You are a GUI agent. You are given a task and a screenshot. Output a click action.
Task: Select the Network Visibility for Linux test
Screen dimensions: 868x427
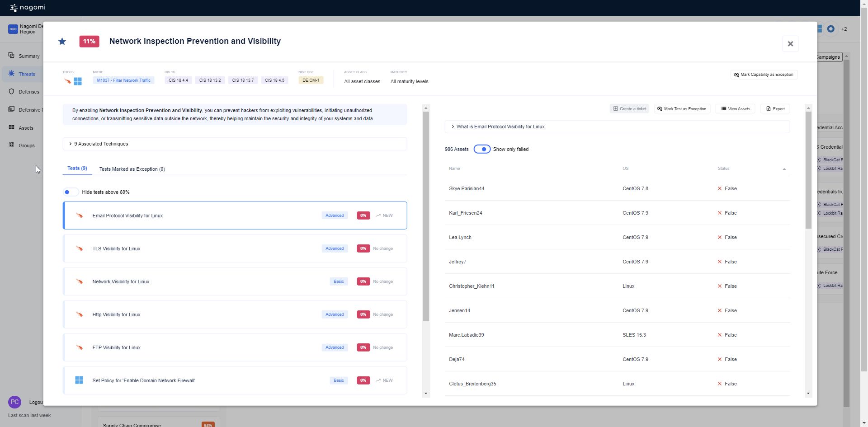[x=235, y=282]
